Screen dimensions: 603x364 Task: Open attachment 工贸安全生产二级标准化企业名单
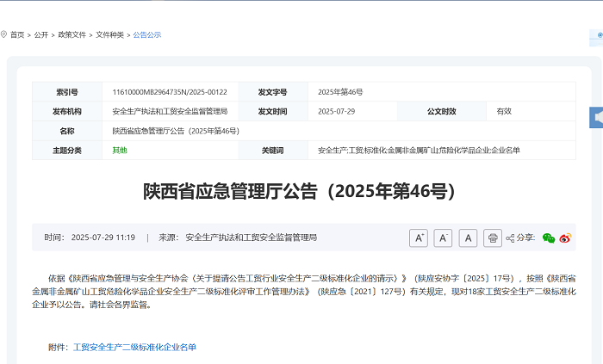(134, 347)
